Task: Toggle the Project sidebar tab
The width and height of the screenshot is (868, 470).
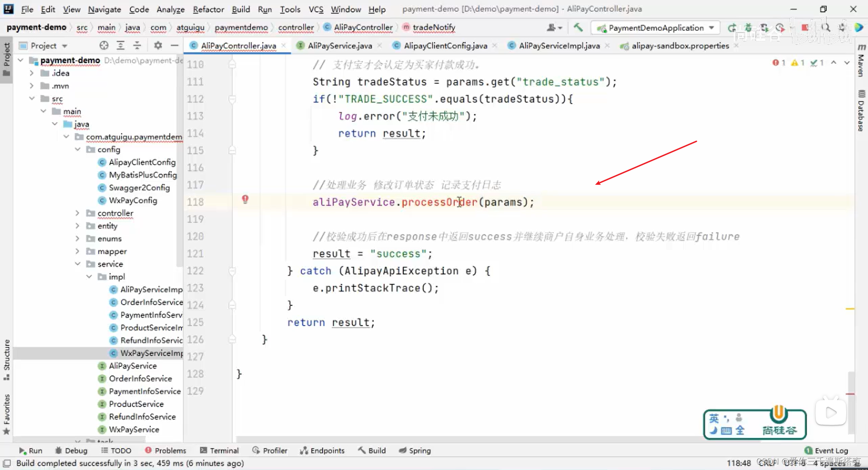Action: [6, 60]
